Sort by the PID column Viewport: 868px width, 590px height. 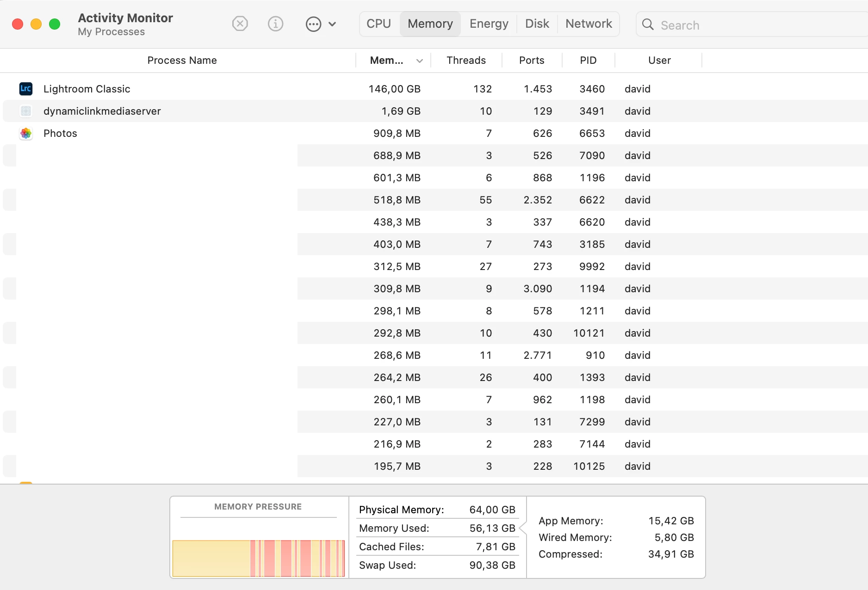[x=588, y=60]
